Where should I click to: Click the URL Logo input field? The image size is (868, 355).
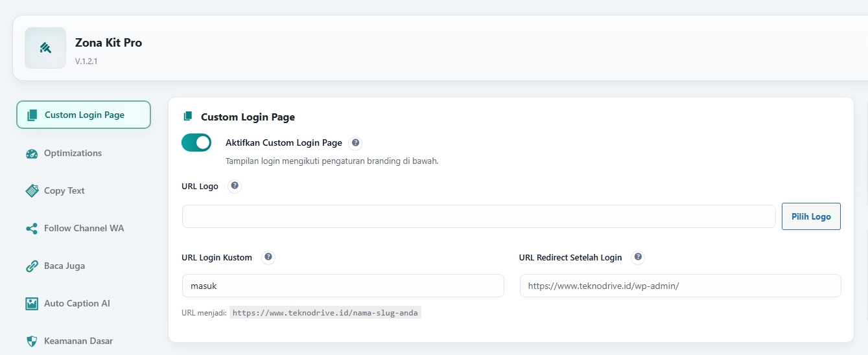pos(478,216)
